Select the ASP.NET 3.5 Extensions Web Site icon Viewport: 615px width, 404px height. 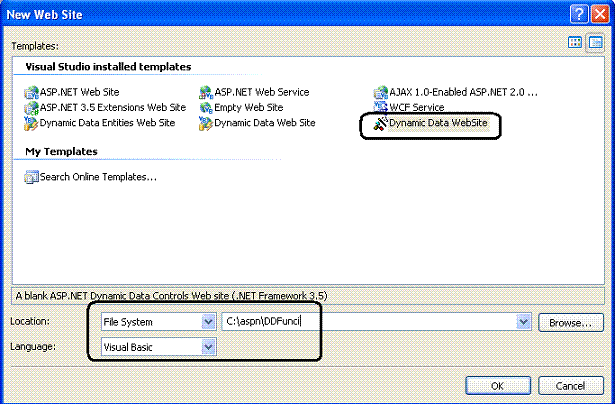[x=31, y=108]
